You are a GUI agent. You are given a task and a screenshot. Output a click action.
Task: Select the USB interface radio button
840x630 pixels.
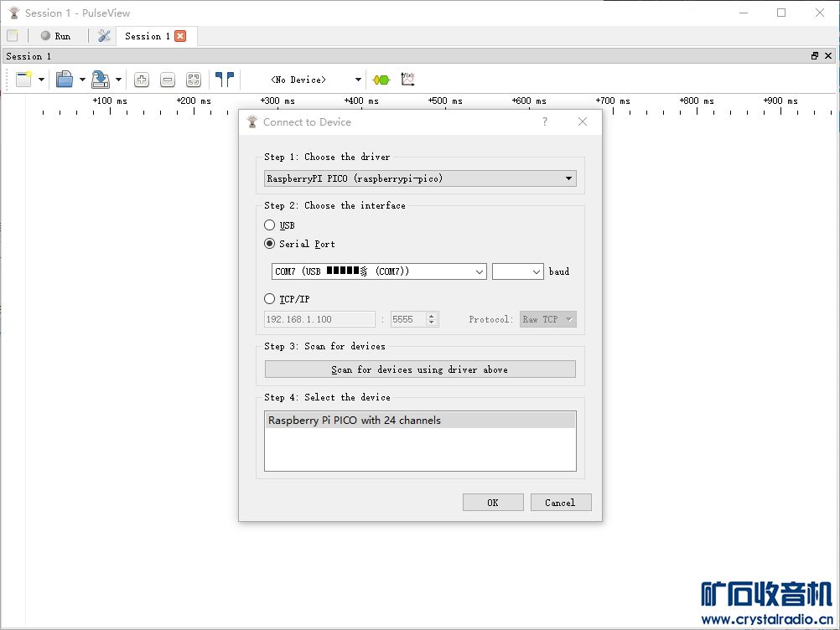pos(269,225)
